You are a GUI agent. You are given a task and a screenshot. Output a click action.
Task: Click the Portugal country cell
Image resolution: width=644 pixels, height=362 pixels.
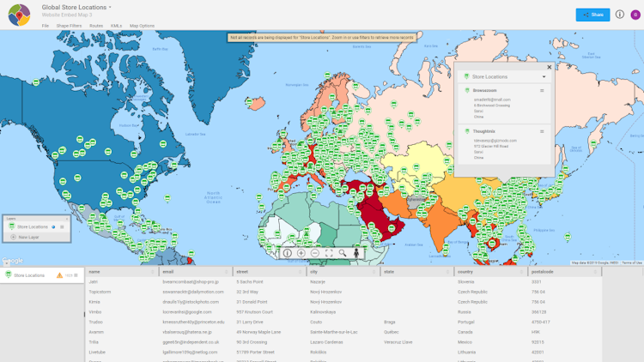click(x=465, y=323)
